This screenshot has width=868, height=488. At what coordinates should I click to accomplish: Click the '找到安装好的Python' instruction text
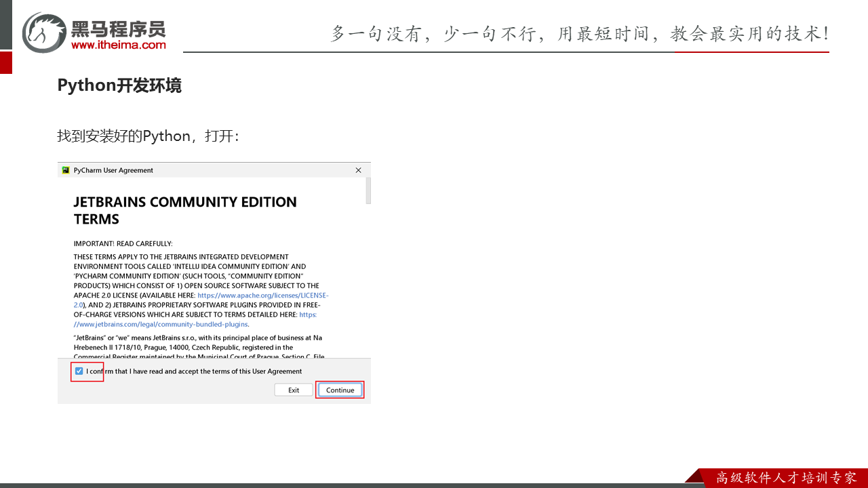(x=148, y=136)
